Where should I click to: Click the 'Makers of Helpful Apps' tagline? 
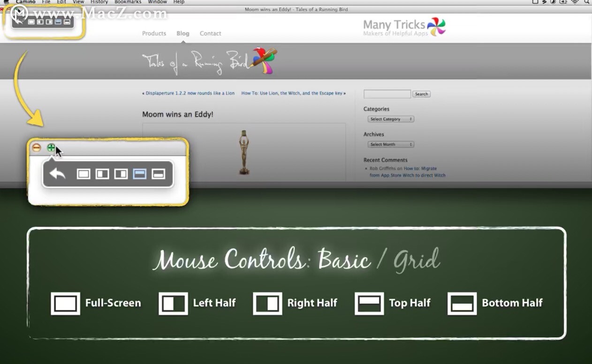coord(395,34)
